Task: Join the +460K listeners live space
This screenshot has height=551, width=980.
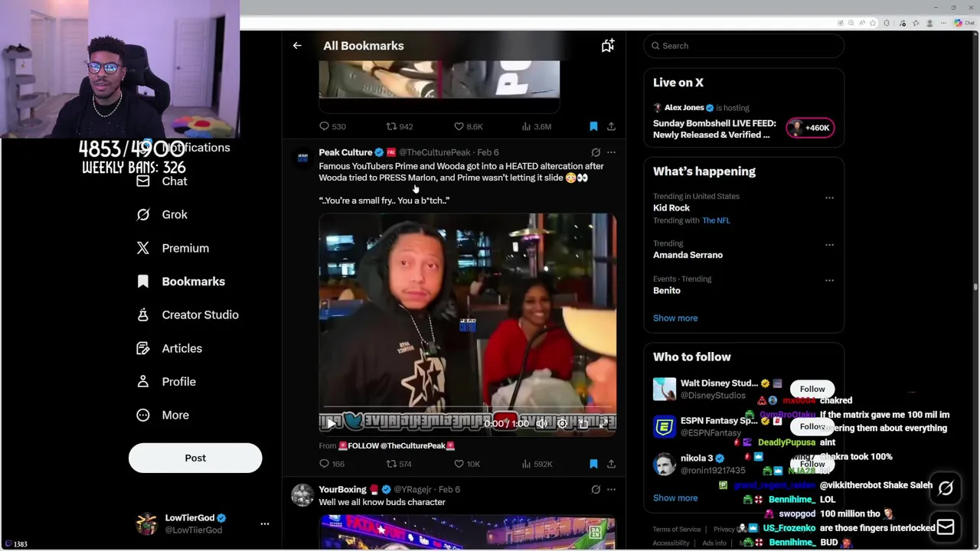Action: (x=810, y=128)
